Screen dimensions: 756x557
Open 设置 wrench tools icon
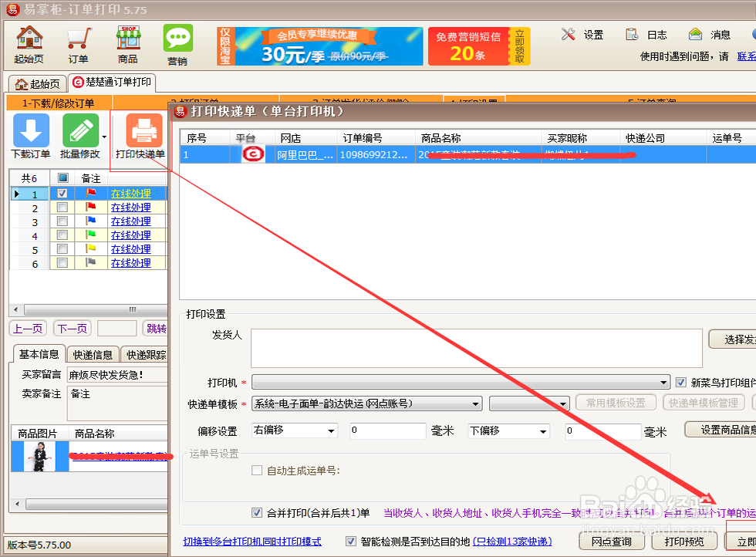tap(568, 34)
